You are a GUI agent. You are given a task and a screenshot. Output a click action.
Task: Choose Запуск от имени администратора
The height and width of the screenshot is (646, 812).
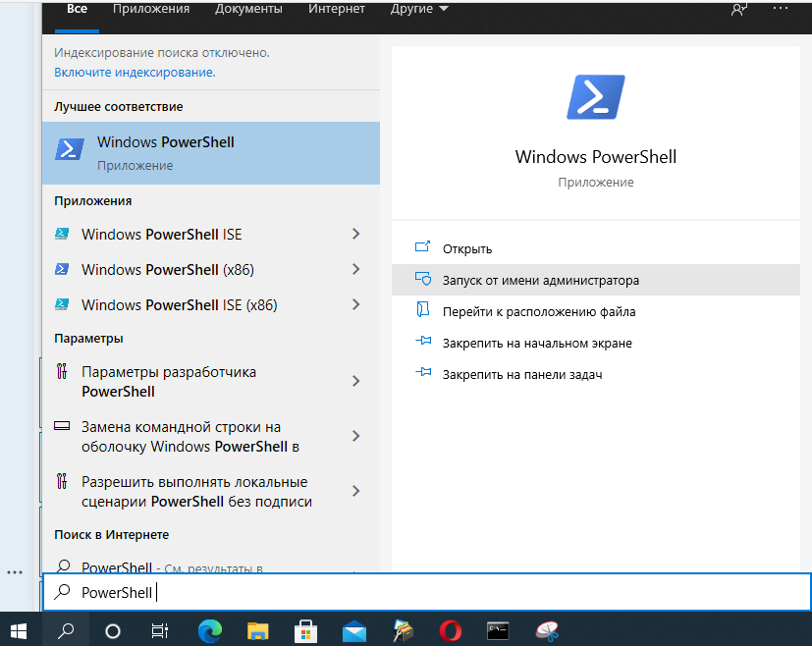(596, 280)
